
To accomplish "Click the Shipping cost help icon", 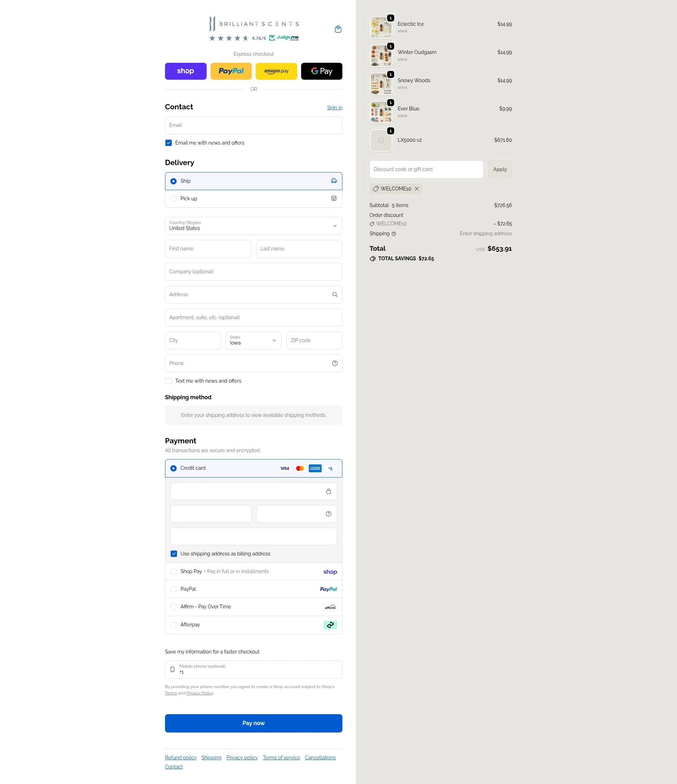I will (394, 234).
